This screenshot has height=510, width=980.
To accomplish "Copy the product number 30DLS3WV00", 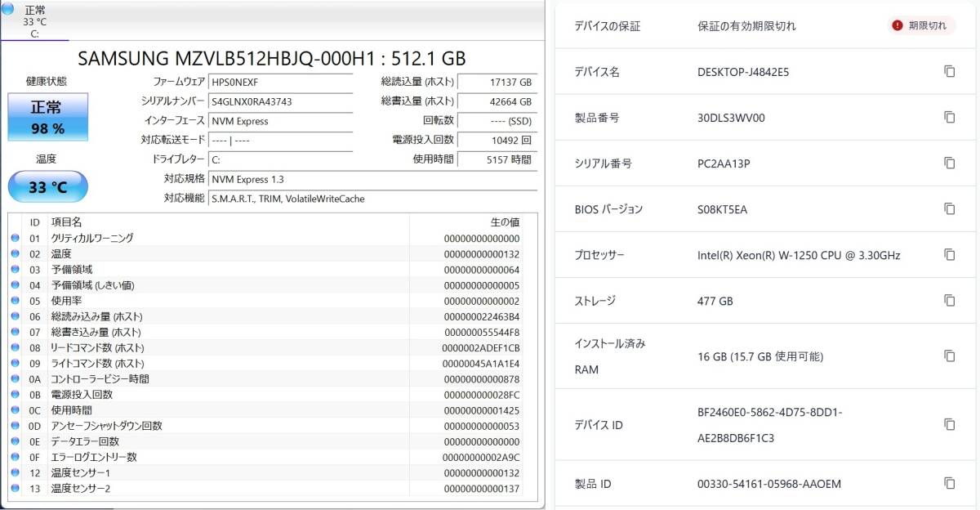I will (x=949, y=118).
